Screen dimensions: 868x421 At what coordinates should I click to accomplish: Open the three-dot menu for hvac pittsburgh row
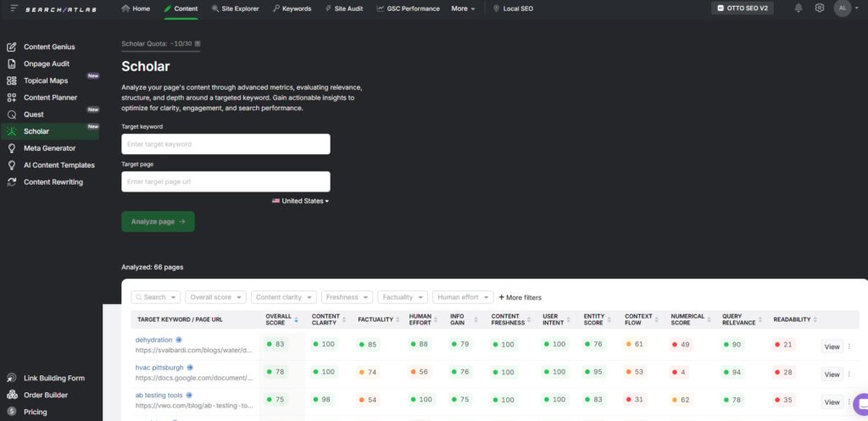click(x=849, y=374)
